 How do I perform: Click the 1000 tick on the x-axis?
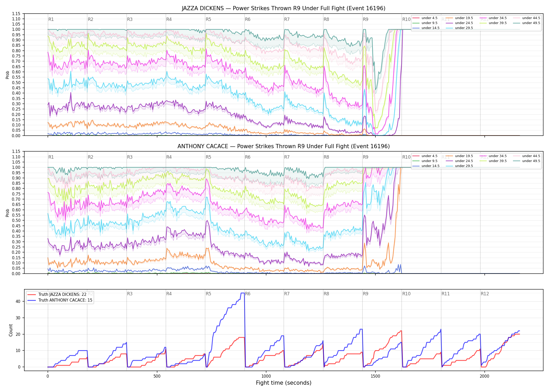266,376
